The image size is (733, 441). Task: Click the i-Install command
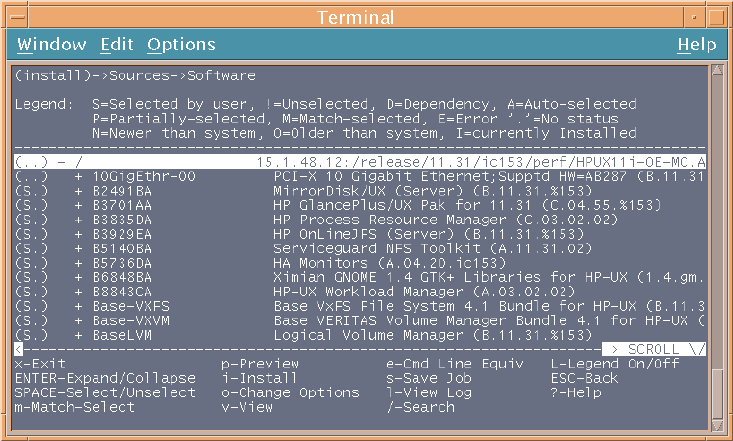[259, 378]
